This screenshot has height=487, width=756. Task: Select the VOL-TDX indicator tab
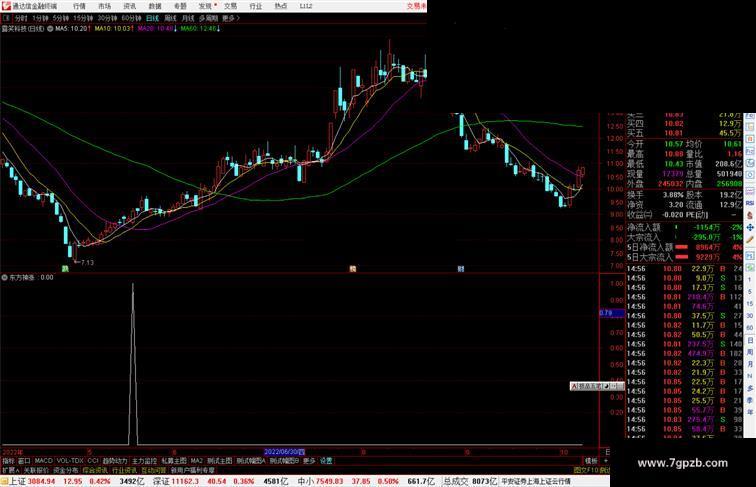click(70, 461)
